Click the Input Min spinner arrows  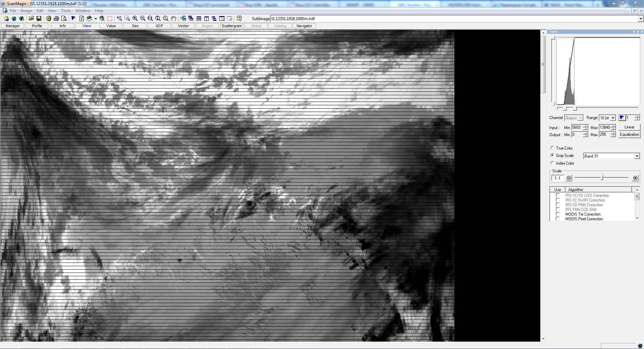pos(586,127)
